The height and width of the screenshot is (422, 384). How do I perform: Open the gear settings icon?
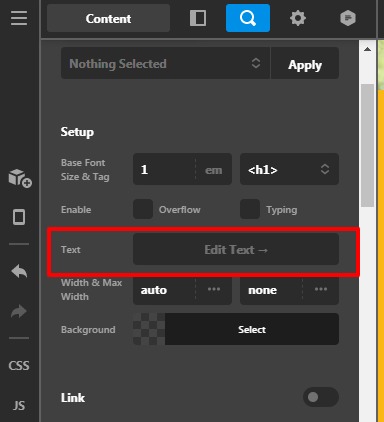tap(298, 18)
